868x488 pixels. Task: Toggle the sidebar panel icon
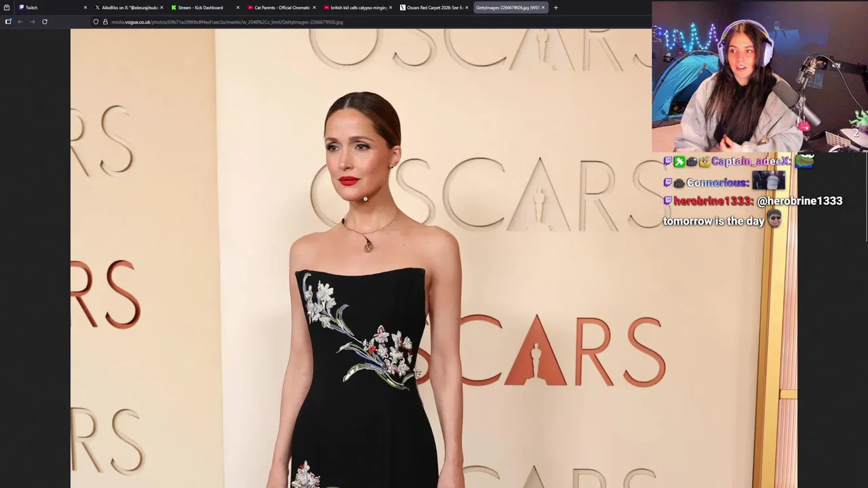tap(8, 22)
